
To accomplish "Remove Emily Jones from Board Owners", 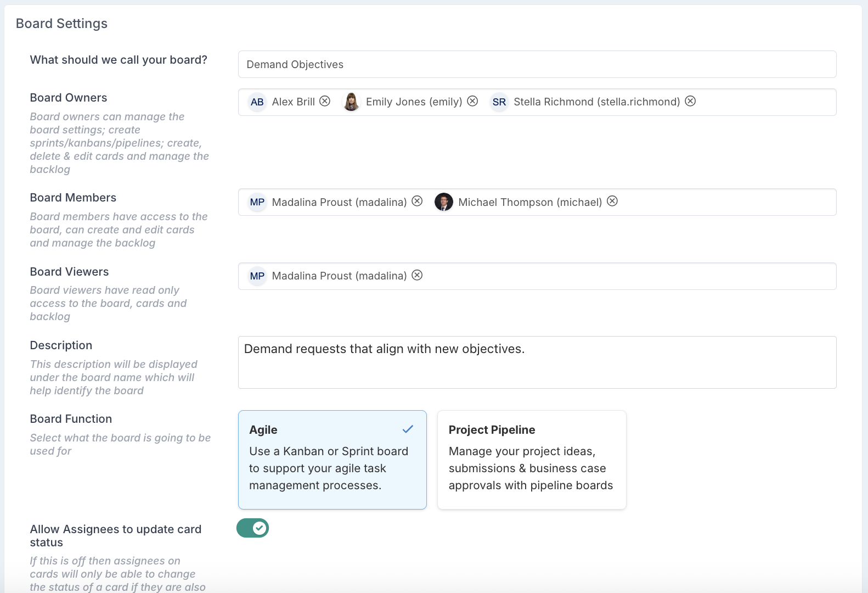I will click(472, 101).
